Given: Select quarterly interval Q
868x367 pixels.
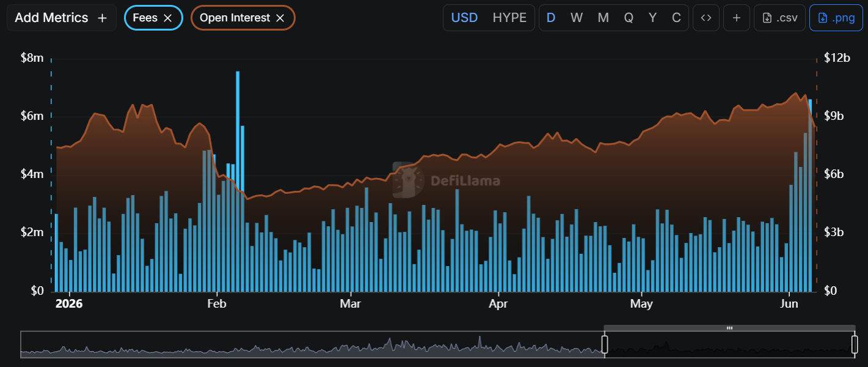Looking at the screenshot, I should [x=629, y=18].
